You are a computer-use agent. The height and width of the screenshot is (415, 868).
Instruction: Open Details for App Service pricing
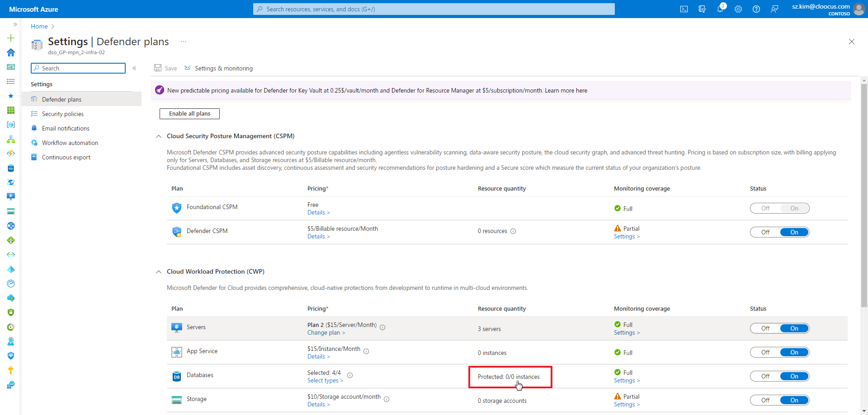tap(319, 357)
